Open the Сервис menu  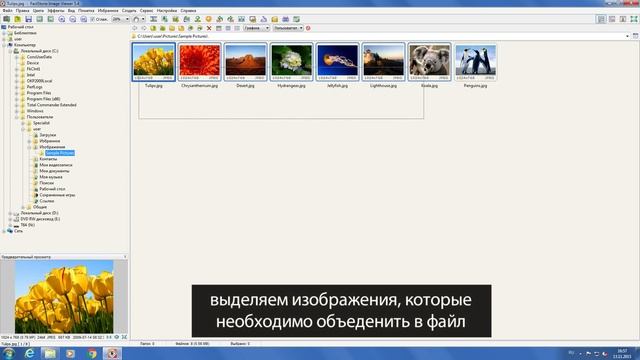(147, 11)
